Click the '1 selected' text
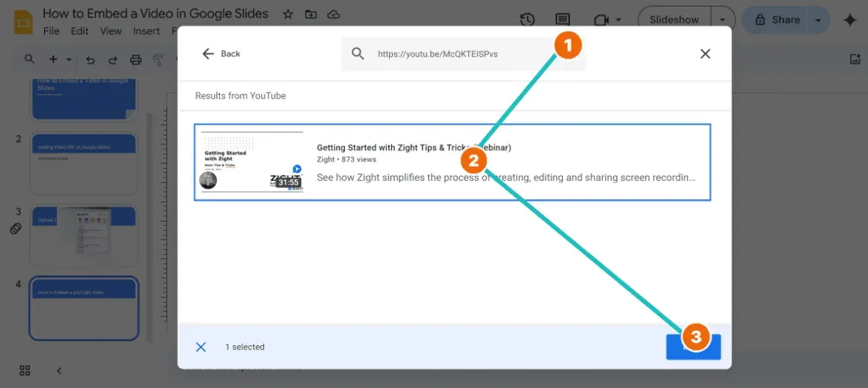The width and height of the screenshot is (868, 388). [x=245, y=347]
